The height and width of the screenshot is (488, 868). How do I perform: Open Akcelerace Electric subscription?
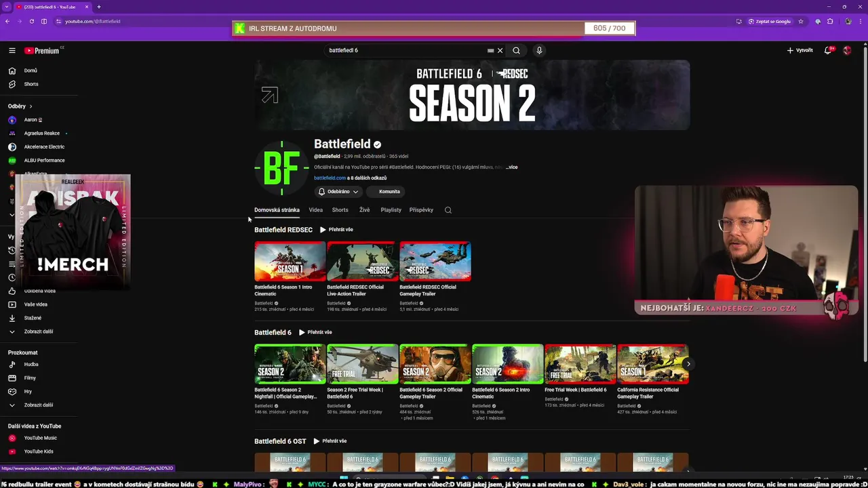click(x=44, y=147)
